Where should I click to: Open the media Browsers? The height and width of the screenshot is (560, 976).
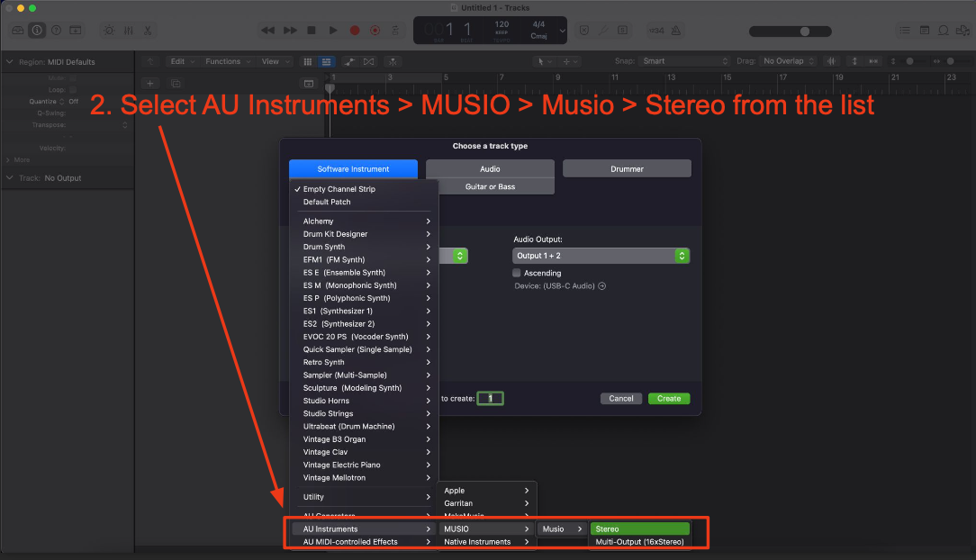(962, 30)
